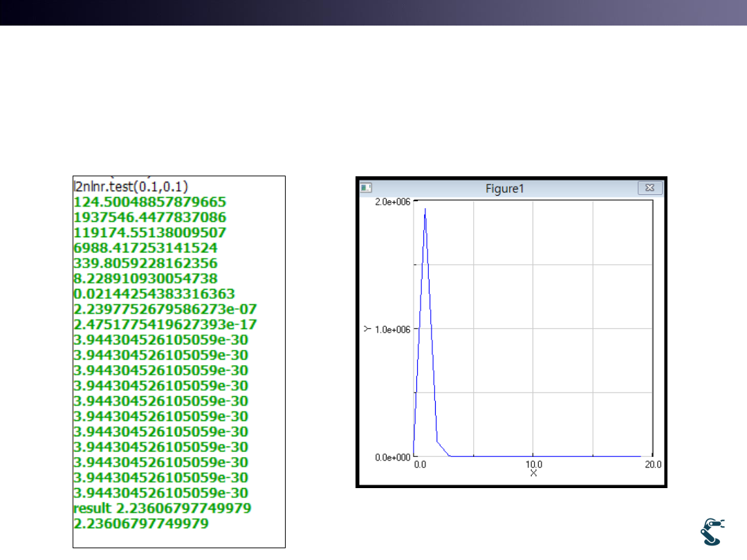Click the dark gradient header bar
Viewport: 747px width, 560px height.
[373, 12]
